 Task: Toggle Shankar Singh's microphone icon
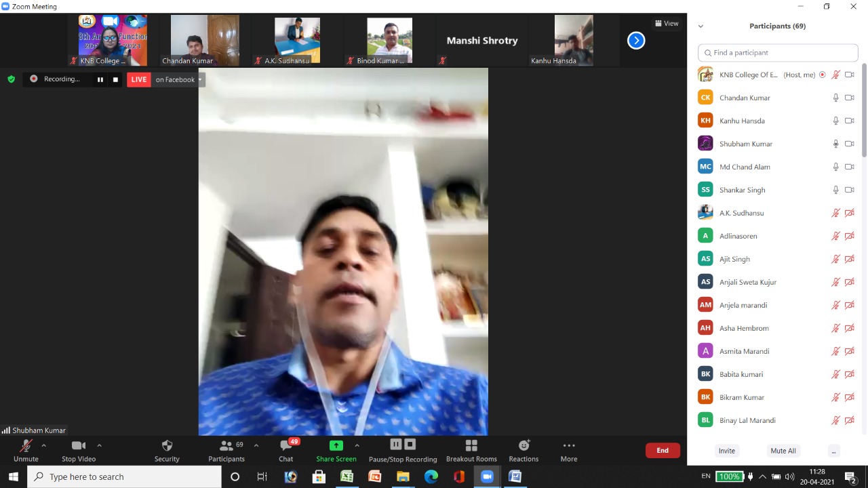click(836, 190)
